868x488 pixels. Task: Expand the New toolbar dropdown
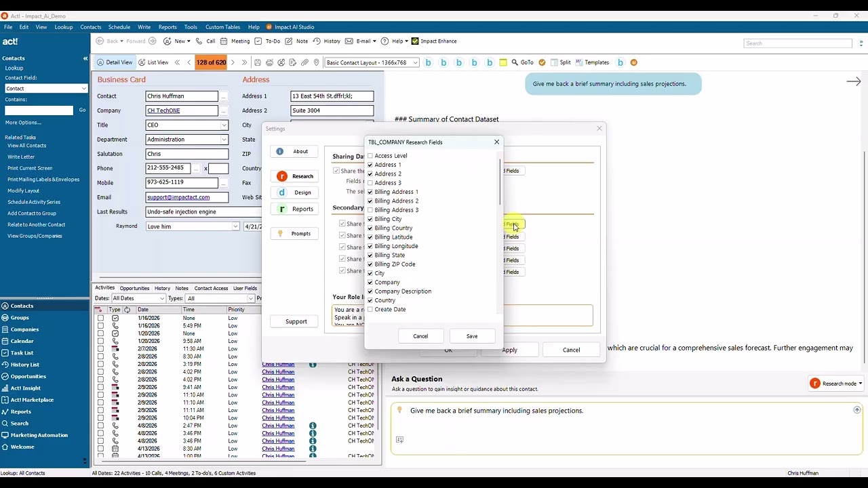coord(188,41)
